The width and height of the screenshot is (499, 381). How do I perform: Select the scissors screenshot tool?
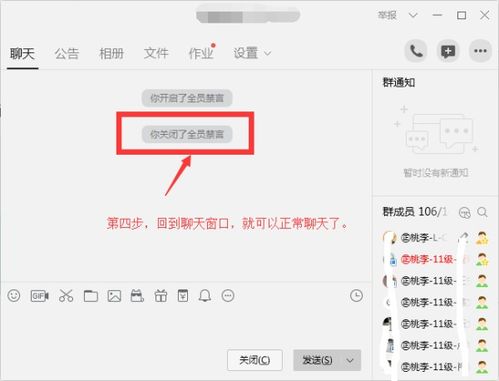click(66, 296)
